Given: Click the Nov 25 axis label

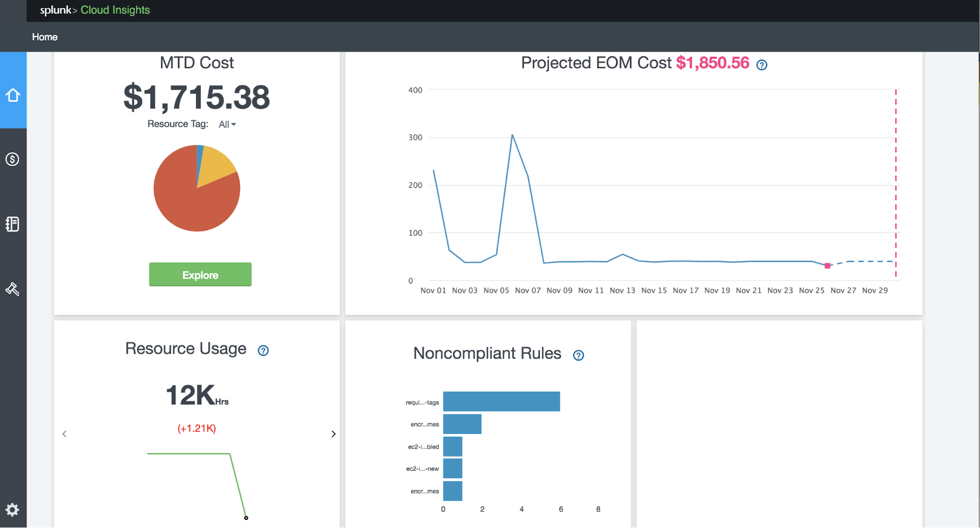Looking at the screenshot, I should point(812,290).
